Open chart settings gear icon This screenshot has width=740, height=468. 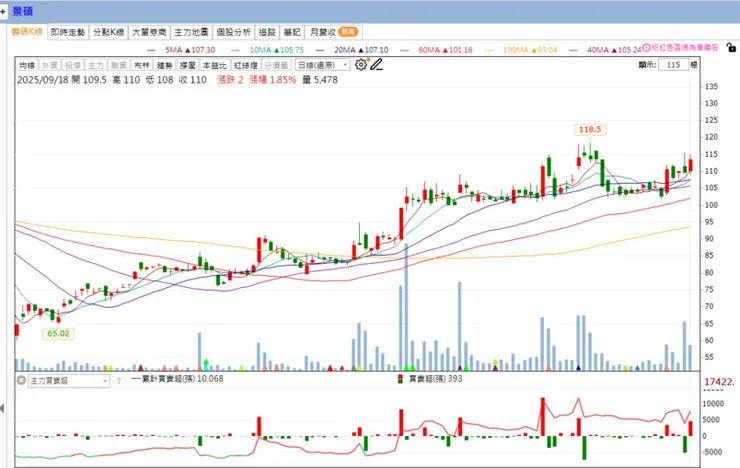361,65
